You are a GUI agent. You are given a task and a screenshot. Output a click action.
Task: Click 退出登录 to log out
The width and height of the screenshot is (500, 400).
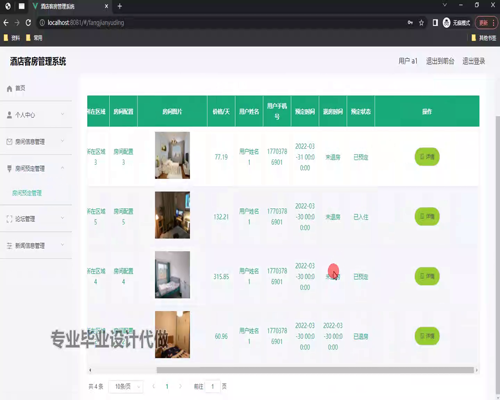coord(474,61)
